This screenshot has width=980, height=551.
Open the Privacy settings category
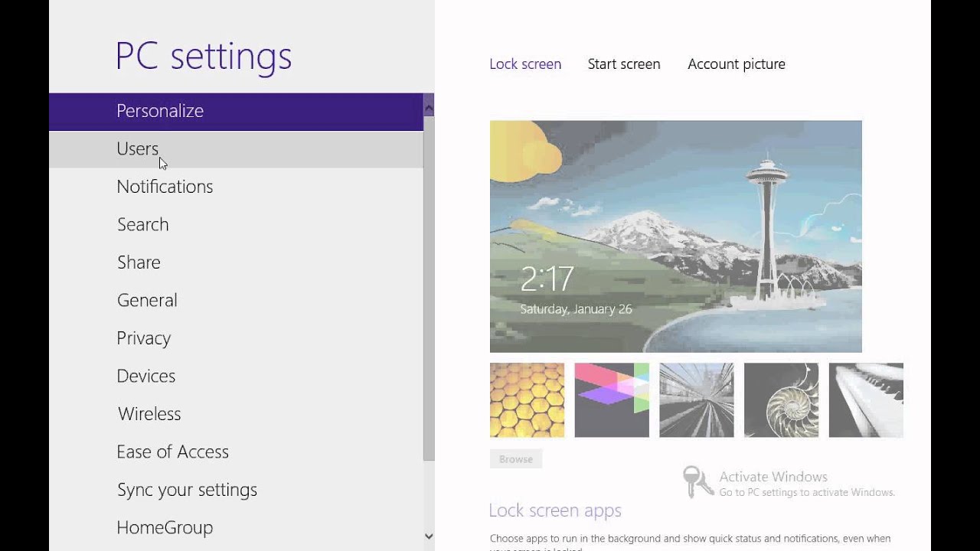(x=144, y=338)
